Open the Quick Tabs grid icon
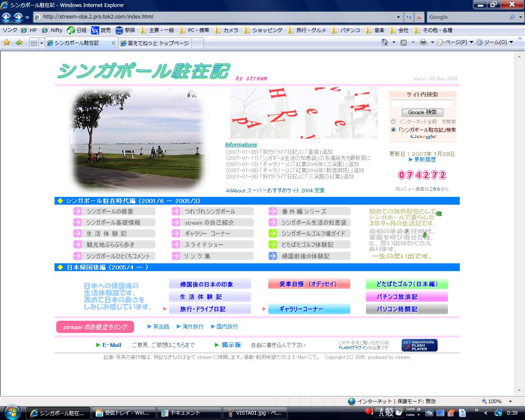Screen dimensions: 525x420 34,43
